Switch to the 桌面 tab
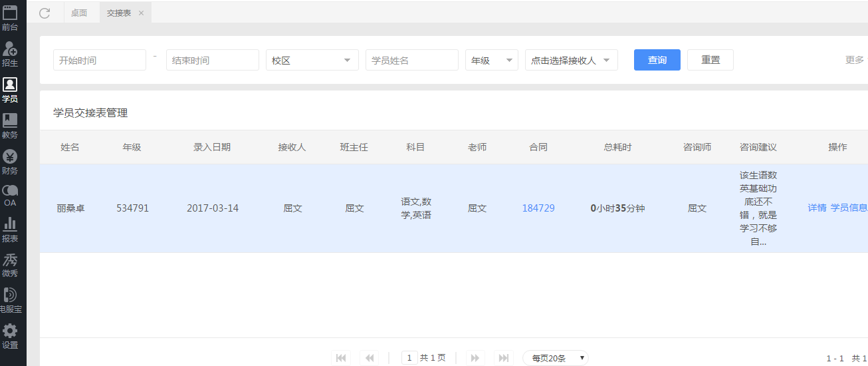The image size is (868, 366). (79, 13)
